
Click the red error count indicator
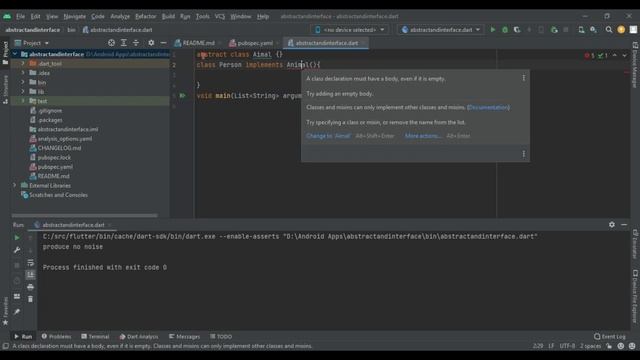tap(589, 56)
